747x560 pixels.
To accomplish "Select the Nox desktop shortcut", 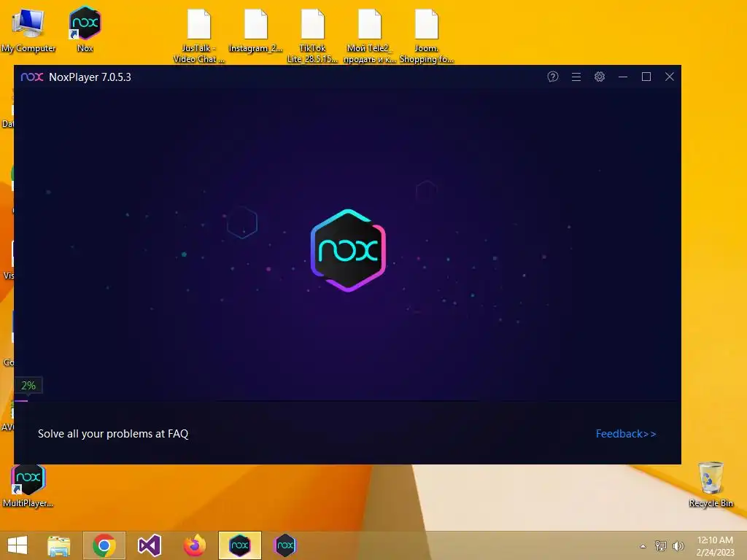I will 85,28.
